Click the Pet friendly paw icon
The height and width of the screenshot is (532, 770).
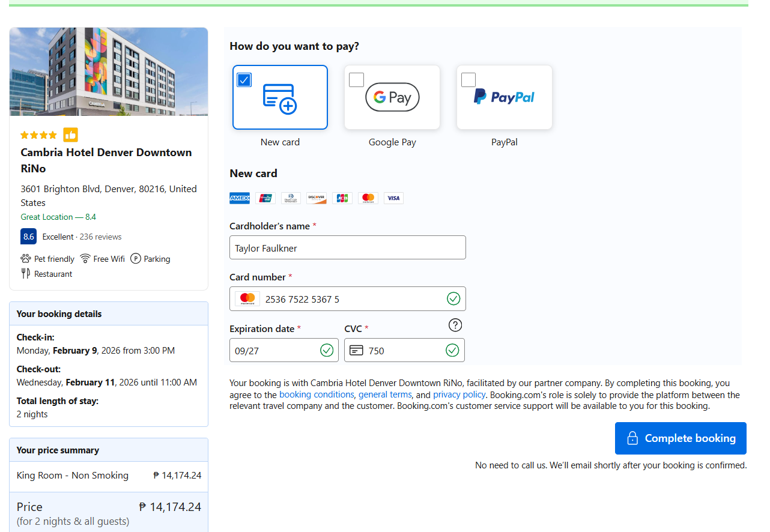pos(26,259)
